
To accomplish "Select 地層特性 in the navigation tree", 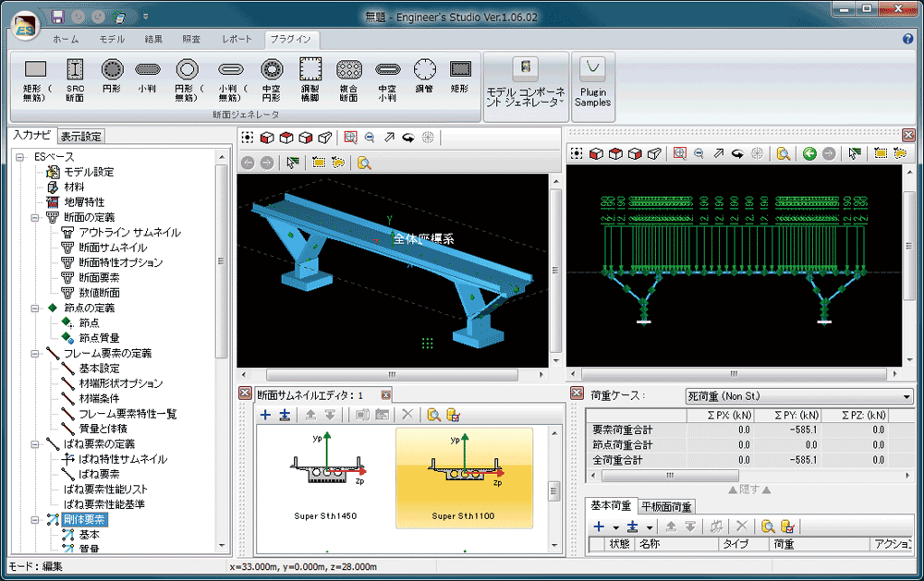I will [x=84, y=202].
